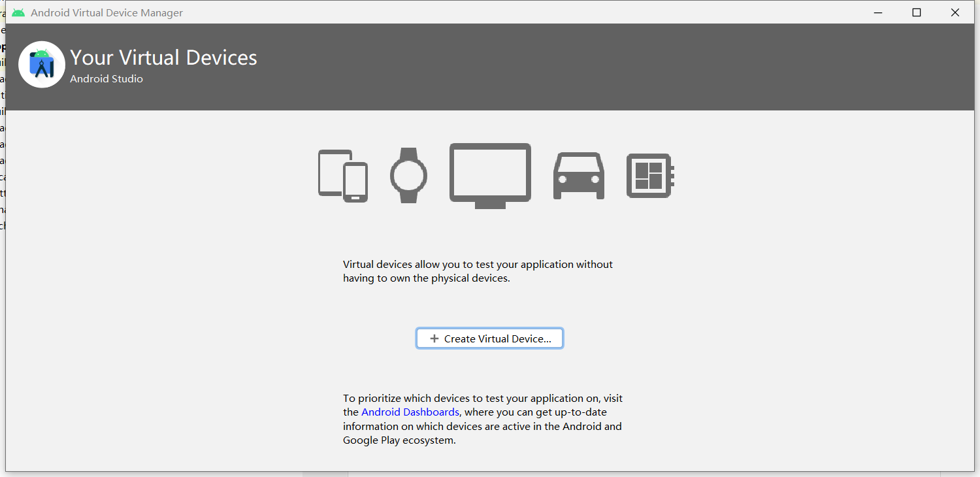Minimize the Android Virtual Device Manager window
The height and width of the screenshot is (477, 980).
point(878,12)
